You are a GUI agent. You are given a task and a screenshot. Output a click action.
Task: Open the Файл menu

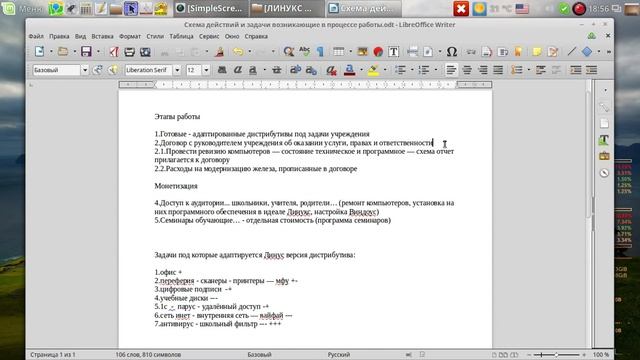pos(36,36)
